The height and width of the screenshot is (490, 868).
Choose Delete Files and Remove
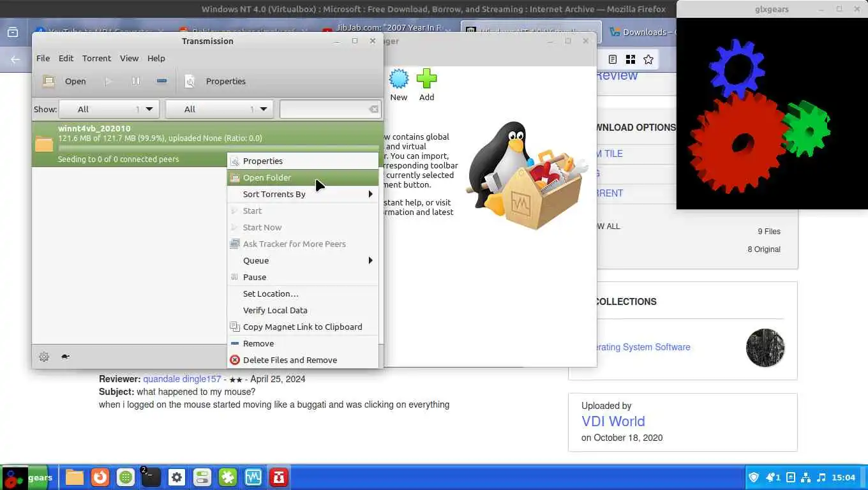(303, 360)
